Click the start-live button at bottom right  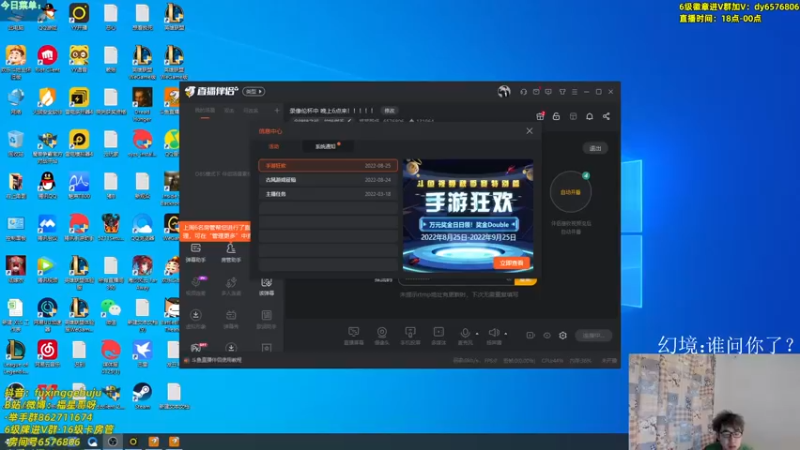(x=593, y=335)
